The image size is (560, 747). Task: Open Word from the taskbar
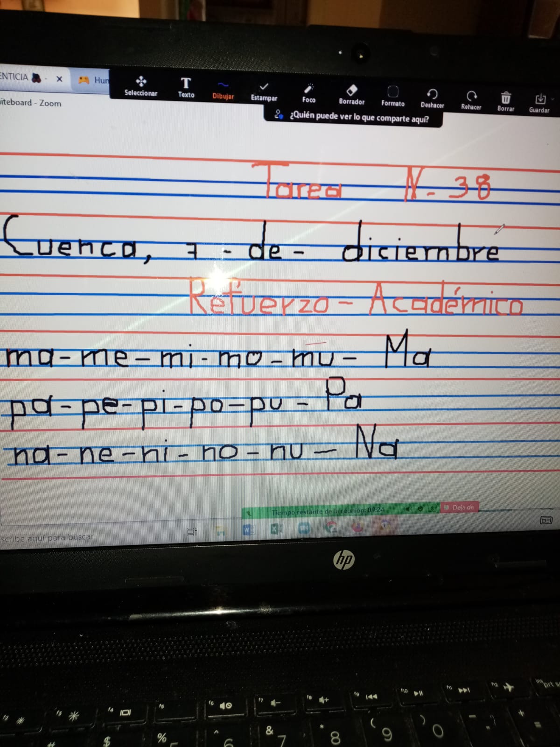click(x=248, y=529)
